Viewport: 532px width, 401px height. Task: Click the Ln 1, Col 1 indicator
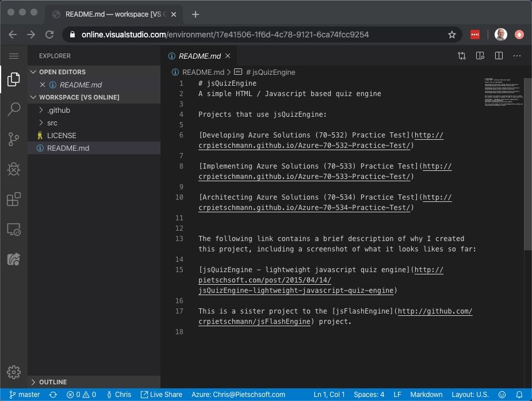(x=329, y=395)
